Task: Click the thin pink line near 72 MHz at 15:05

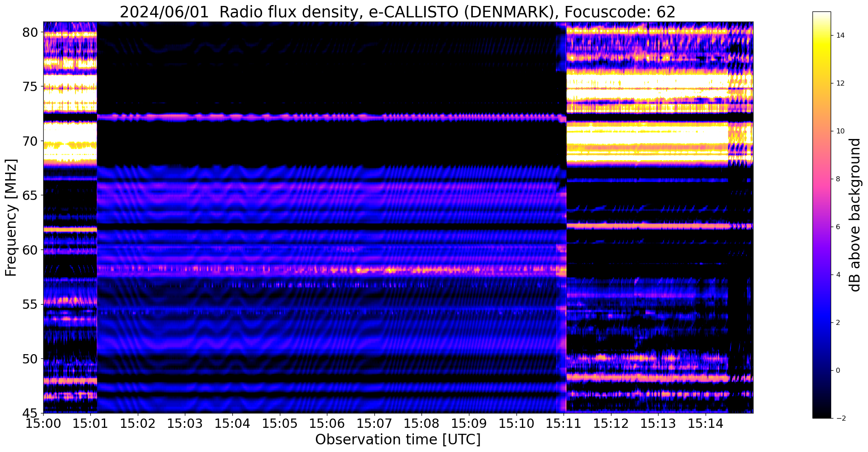Action: [280, 117]
